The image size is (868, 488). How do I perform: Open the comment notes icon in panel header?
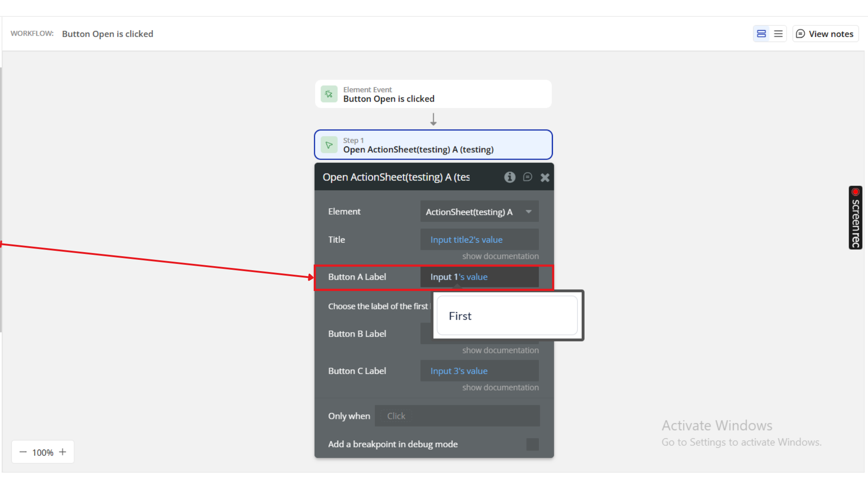coord(528,177)
